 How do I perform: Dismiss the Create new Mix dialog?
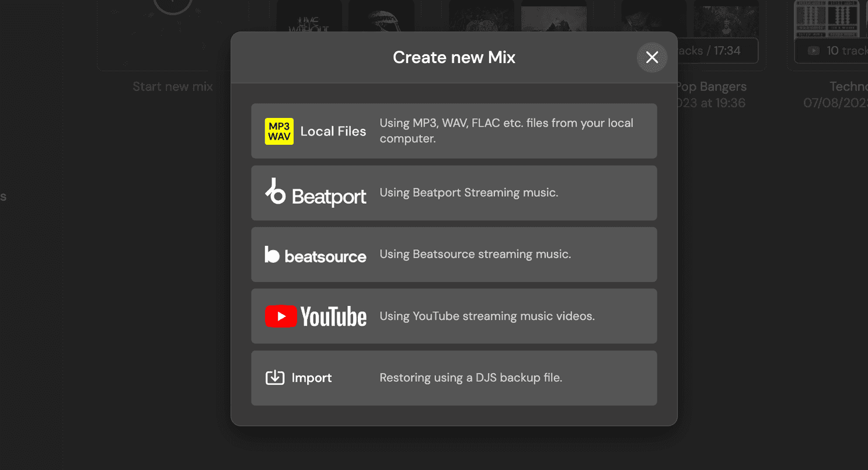coord(652,58)
